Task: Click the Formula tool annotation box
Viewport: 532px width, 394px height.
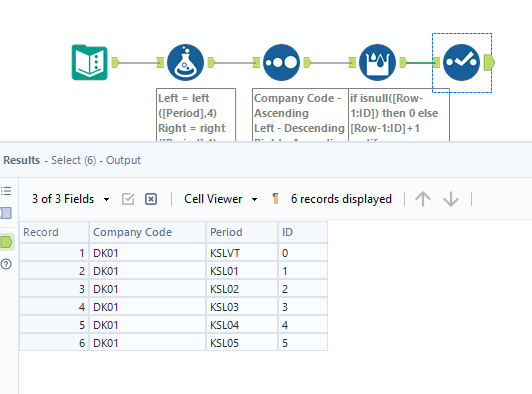Action: [x=196, y=115]
